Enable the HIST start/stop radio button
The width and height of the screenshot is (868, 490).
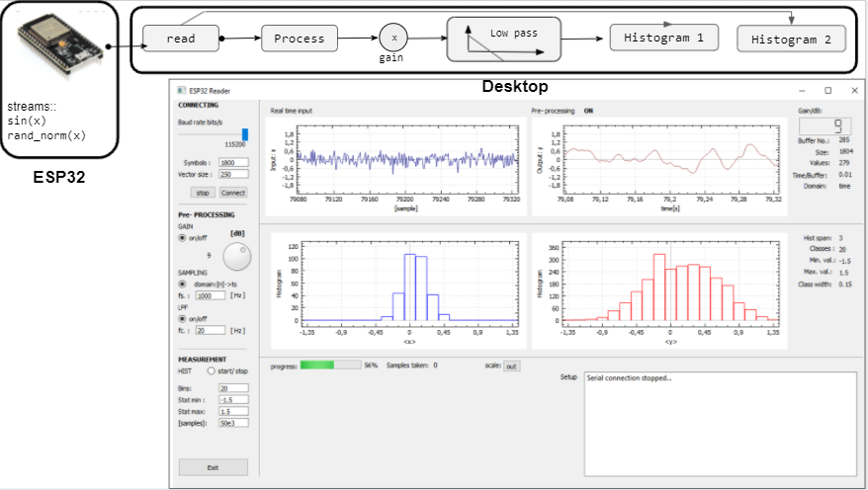click(211, 371)
